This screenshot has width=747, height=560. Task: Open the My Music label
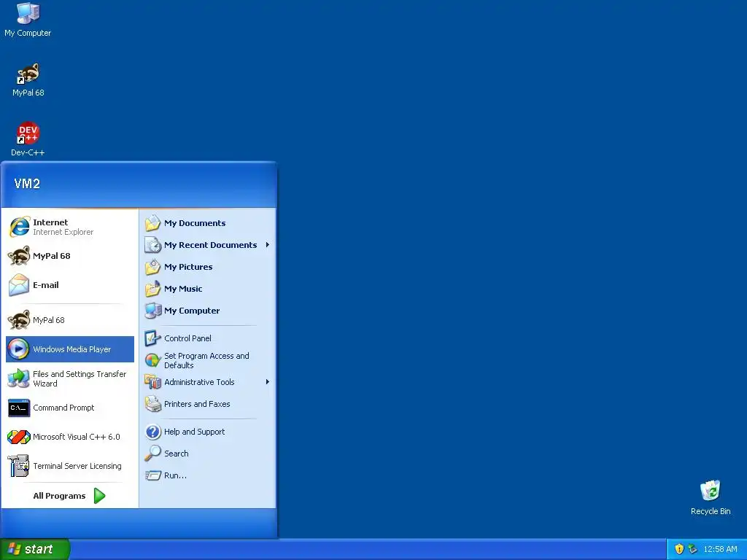183,289
